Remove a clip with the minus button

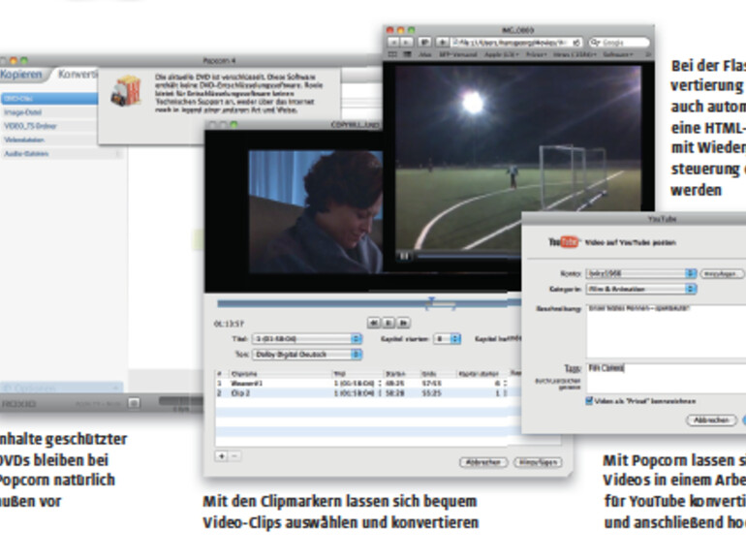234,455
